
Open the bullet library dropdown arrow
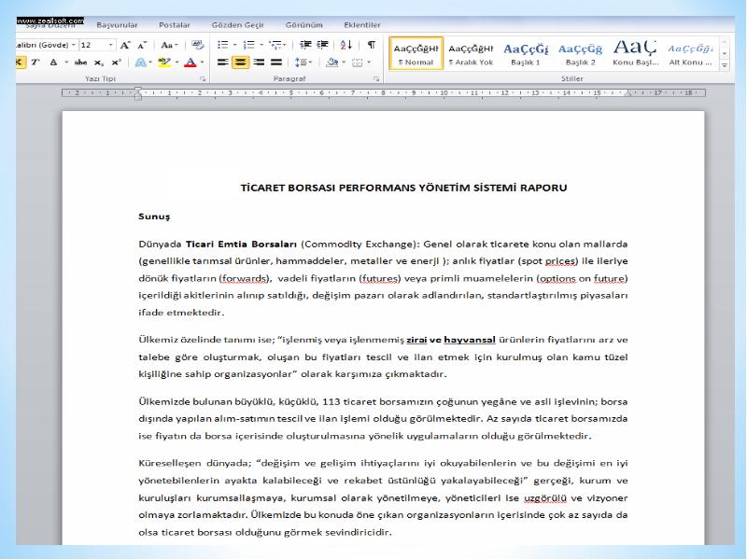pos(235,45)
